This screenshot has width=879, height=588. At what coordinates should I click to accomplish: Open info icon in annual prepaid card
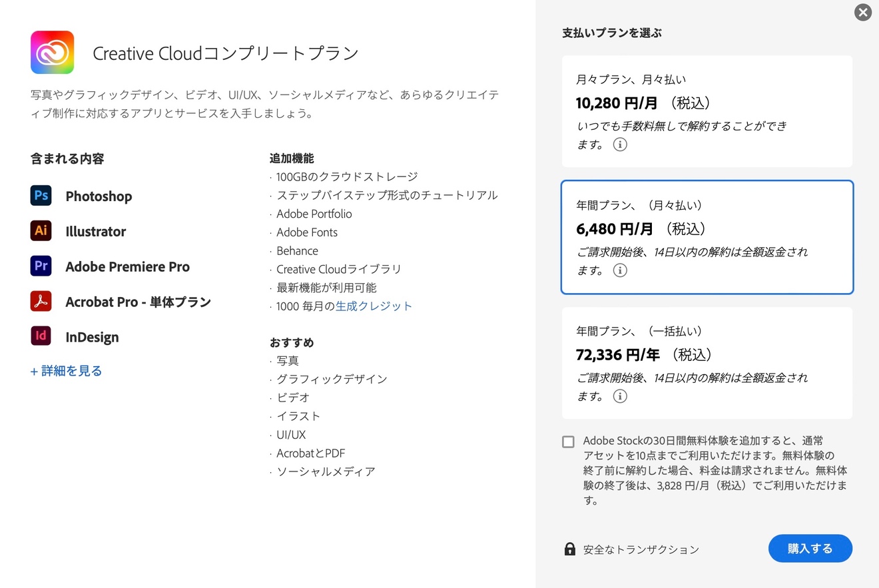[620, 396]
